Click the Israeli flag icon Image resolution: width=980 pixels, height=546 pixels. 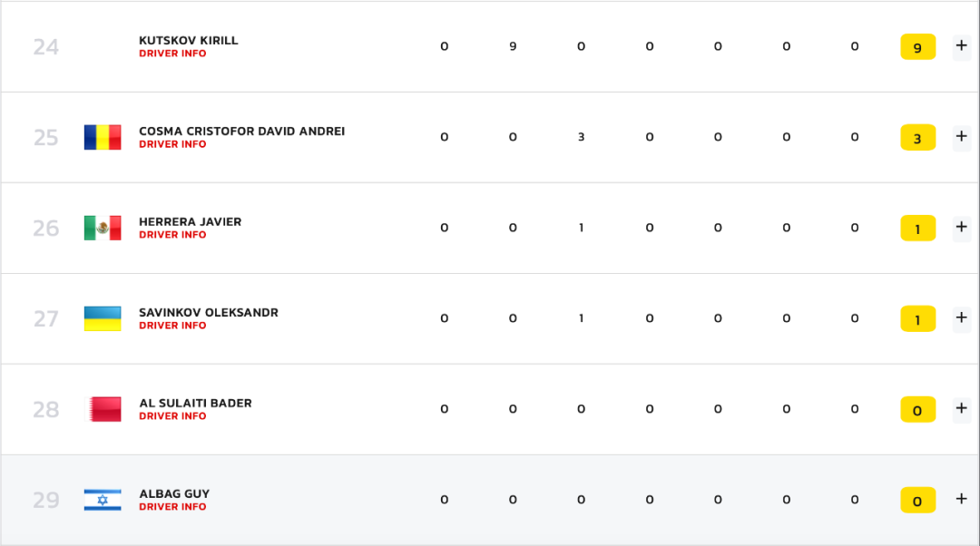click(x=103, y=500)
